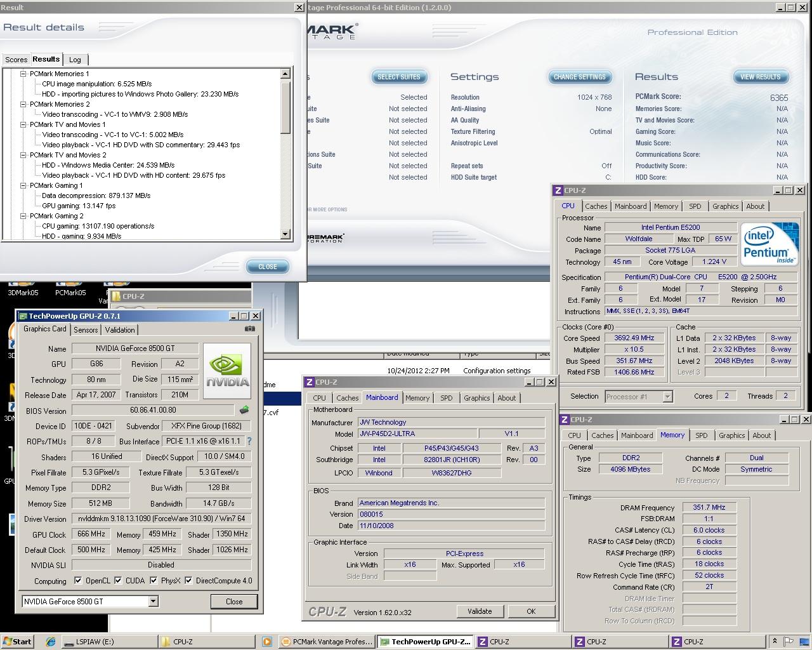
Task: Click the CLOSE button in Result details
Action: click(268, 267)
